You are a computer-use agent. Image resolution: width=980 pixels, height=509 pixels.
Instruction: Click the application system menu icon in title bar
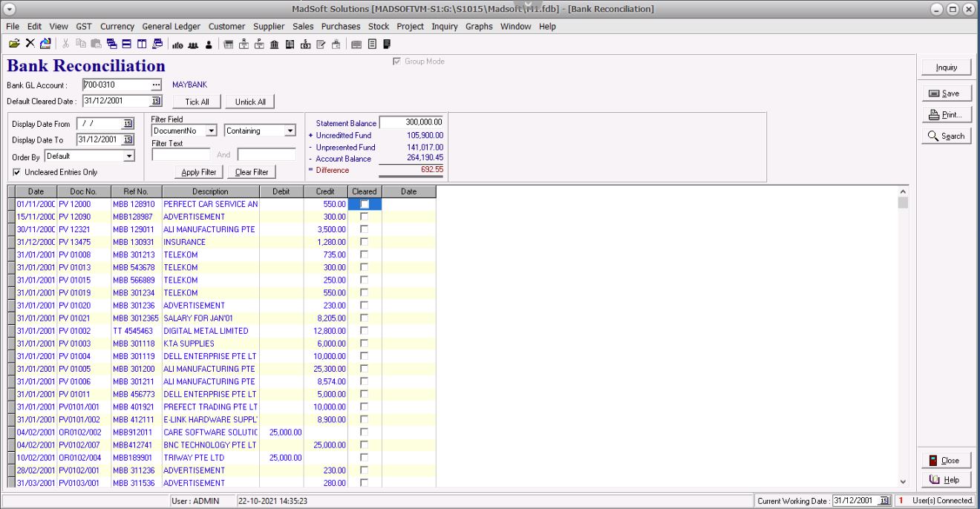coord(10,8)
